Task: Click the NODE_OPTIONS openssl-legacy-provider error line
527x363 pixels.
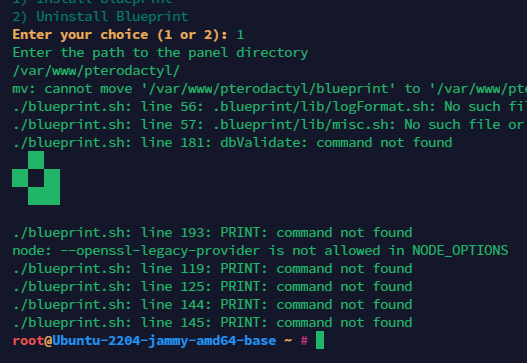Action: [260, 250]
